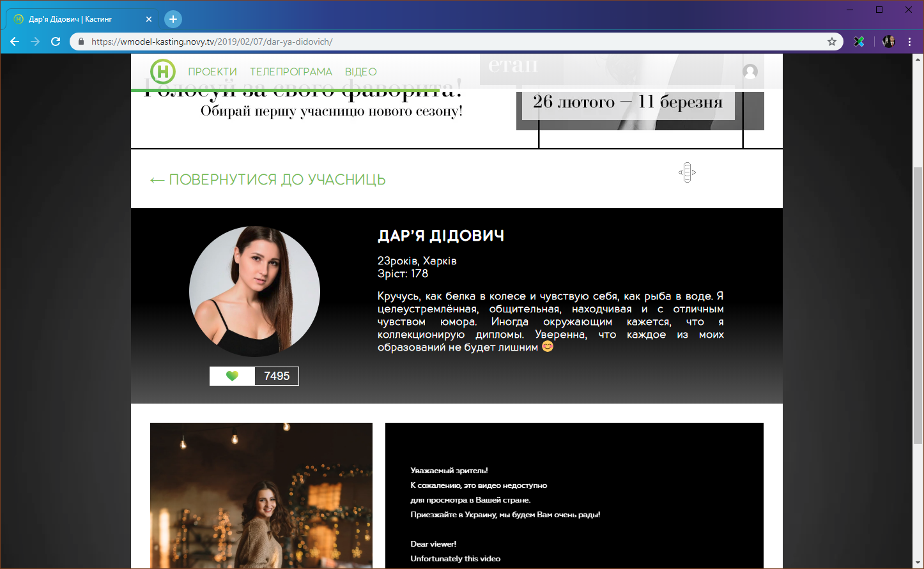
Task: Open Chrome profile avatar
Action: 889,42
